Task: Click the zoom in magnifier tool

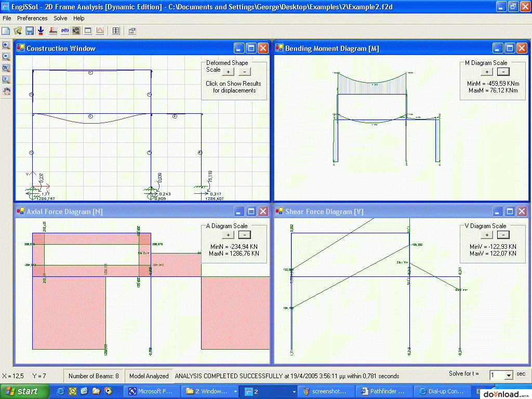Action: (x=6, y=46)
